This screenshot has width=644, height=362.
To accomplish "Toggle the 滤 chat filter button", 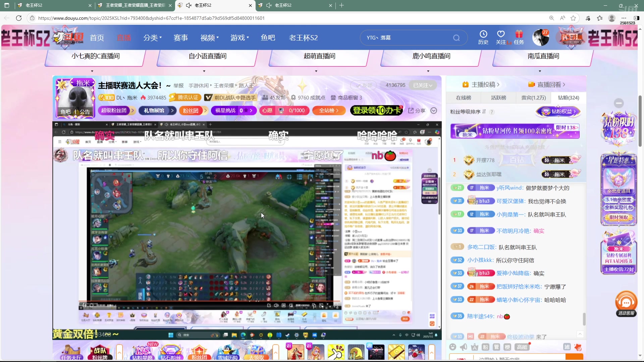I will [x=567, y=347].
